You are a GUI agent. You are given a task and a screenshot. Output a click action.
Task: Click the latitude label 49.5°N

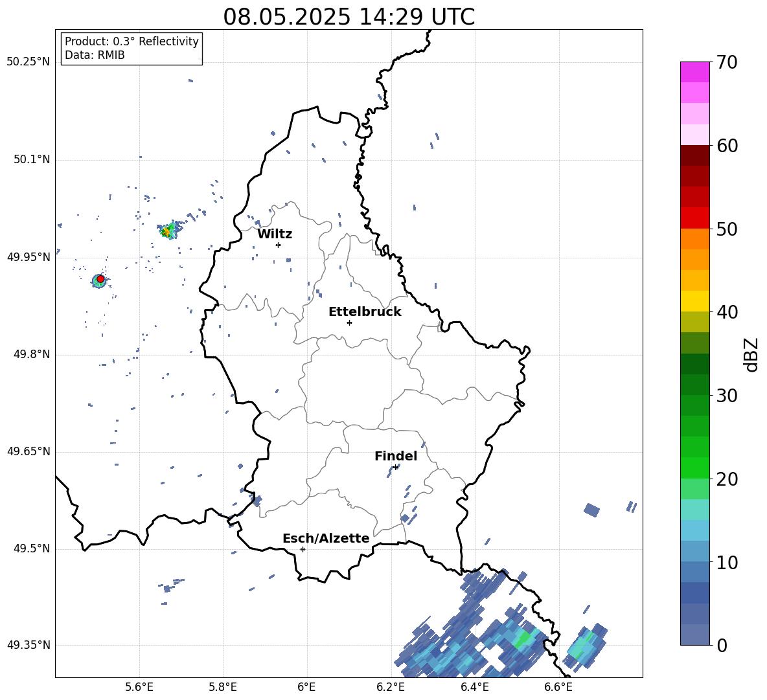[x=32, y=548]
